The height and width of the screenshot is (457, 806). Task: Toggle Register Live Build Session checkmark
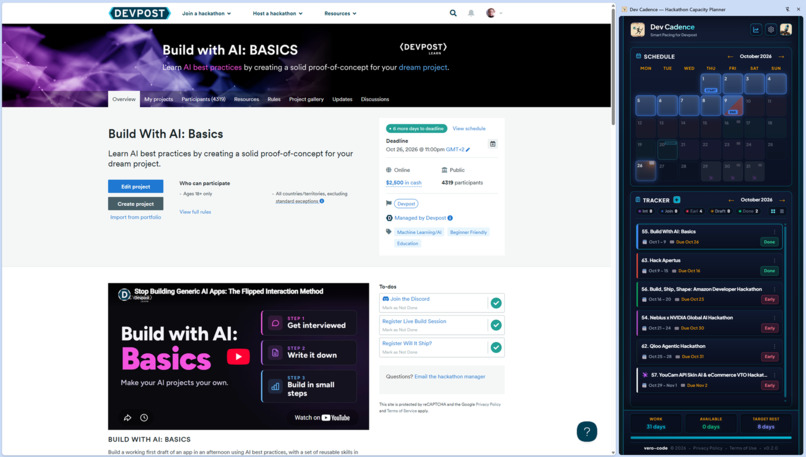pos(496,325)
